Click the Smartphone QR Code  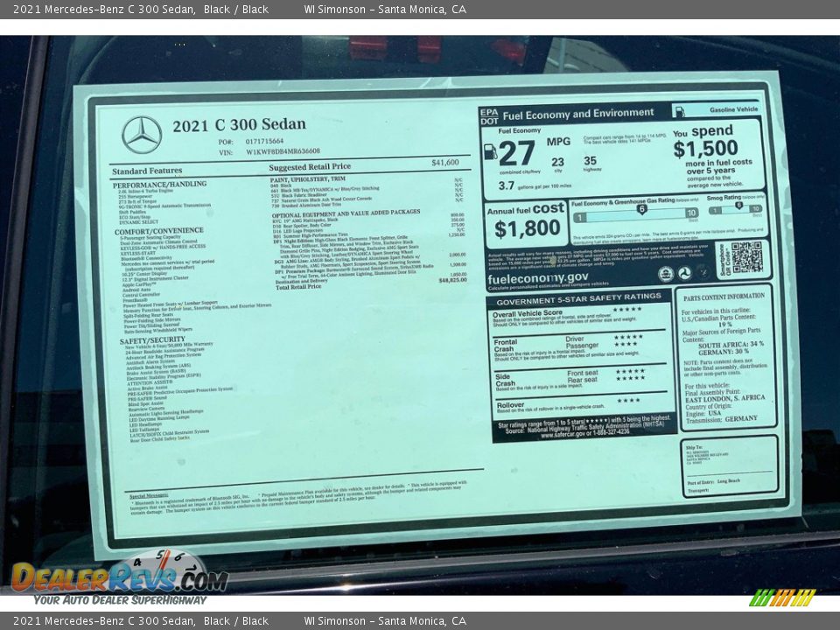point(749,260)
